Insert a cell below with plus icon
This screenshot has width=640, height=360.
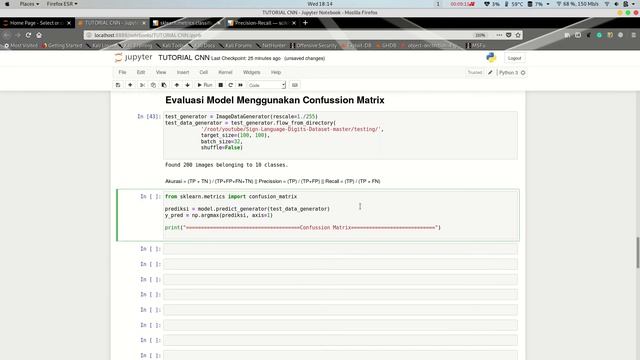130,85
